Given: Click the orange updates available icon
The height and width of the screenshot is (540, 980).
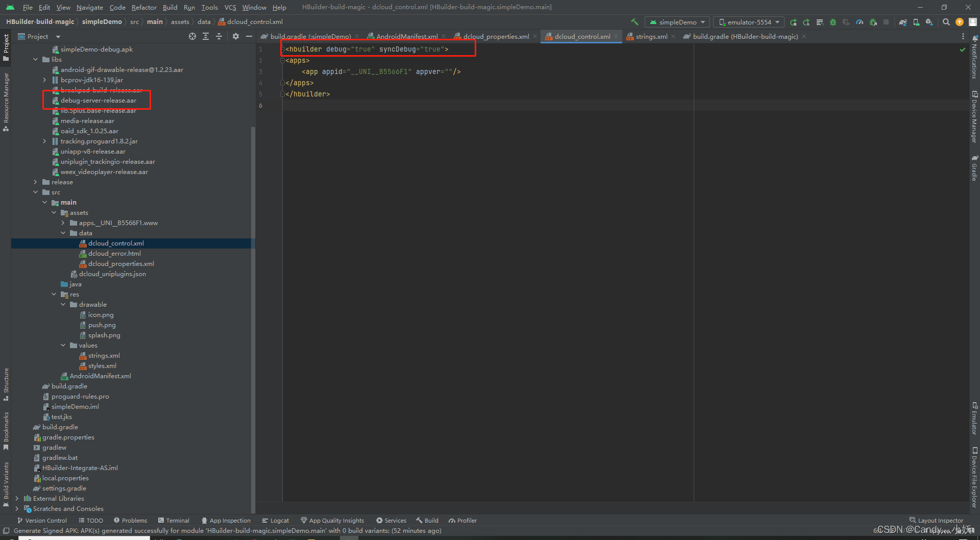Looking at the screenshot, I should [960, 22].
